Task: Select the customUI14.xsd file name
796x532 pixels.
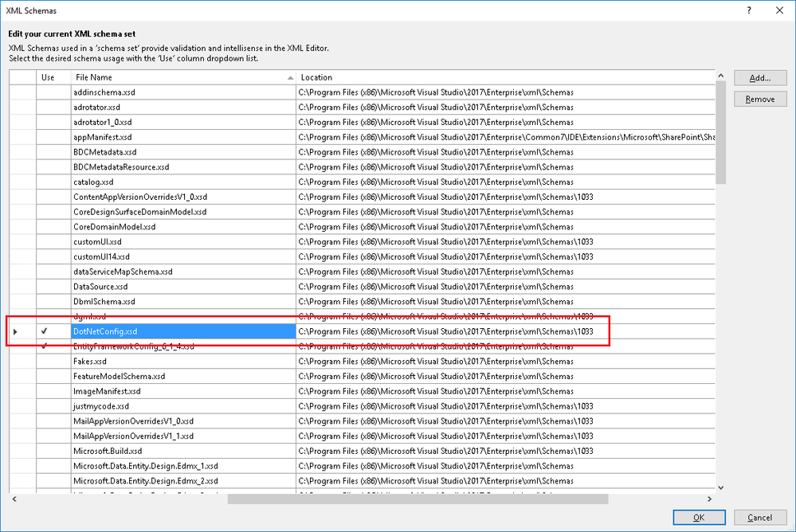Action: click(x=183, y=257)
